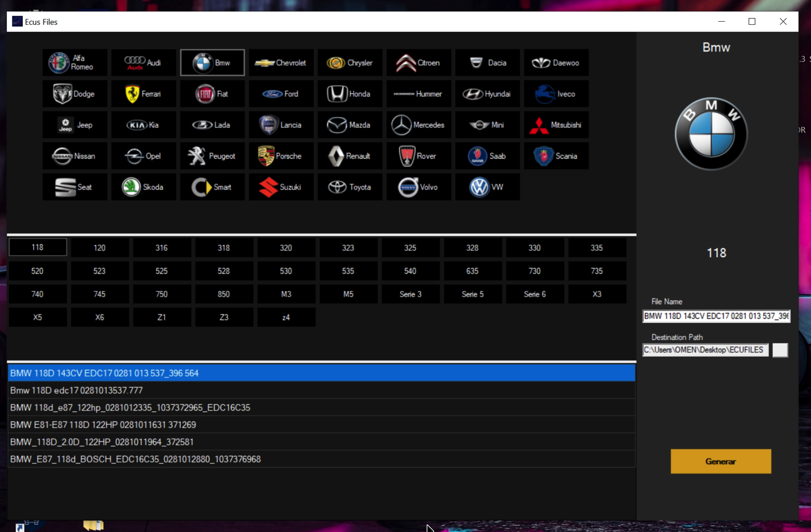Pick the Z3 model button
811x532 pixels.
(x=224, y=317)
